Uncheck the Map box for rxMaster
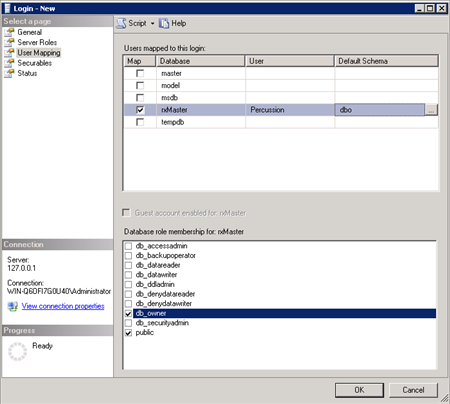The width and height of the screenshot is (450, 404). pyautogui.click(x=140, y=110)
